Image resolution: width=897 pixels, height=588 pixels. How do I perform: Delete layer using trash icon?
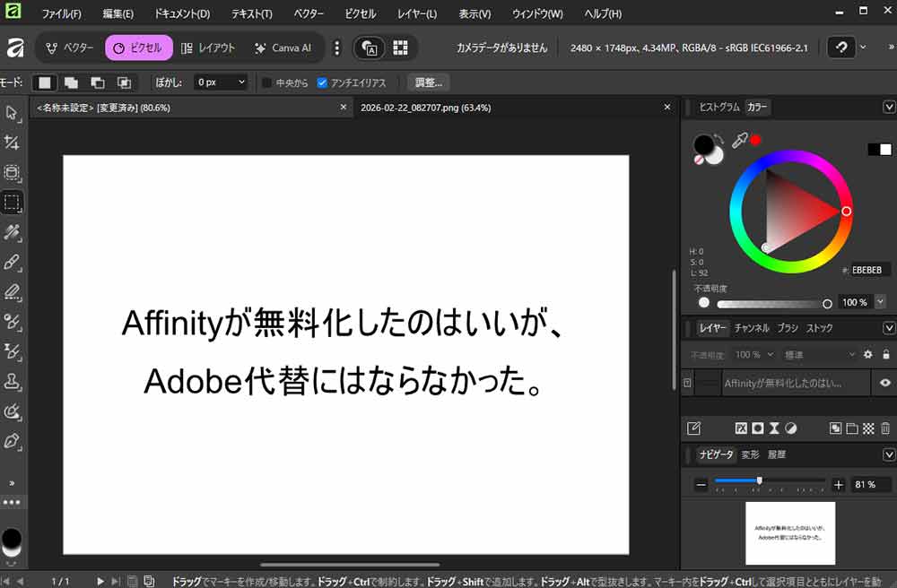coord(885,428)
